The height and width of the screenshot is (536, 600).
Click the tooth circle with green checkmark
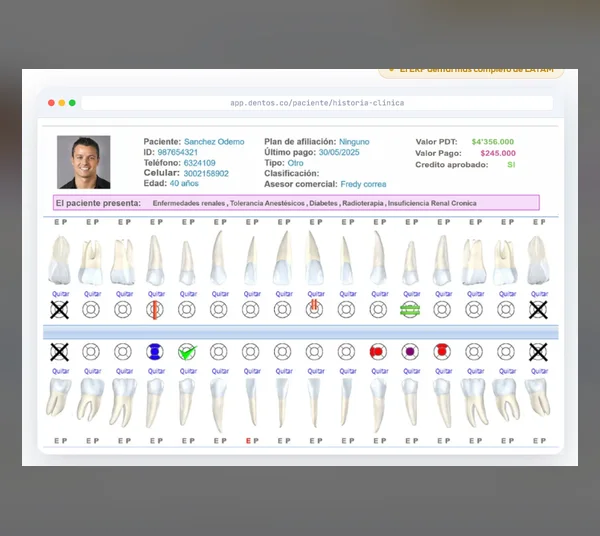(x=187, y=352)
